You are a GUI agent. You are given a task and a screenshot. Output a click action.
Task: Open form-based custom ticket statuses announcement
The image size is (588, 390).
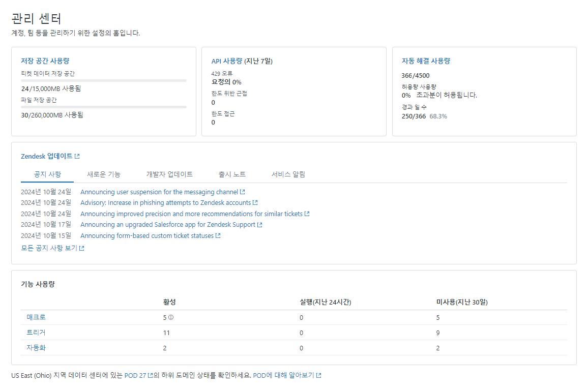coord(146,236)
